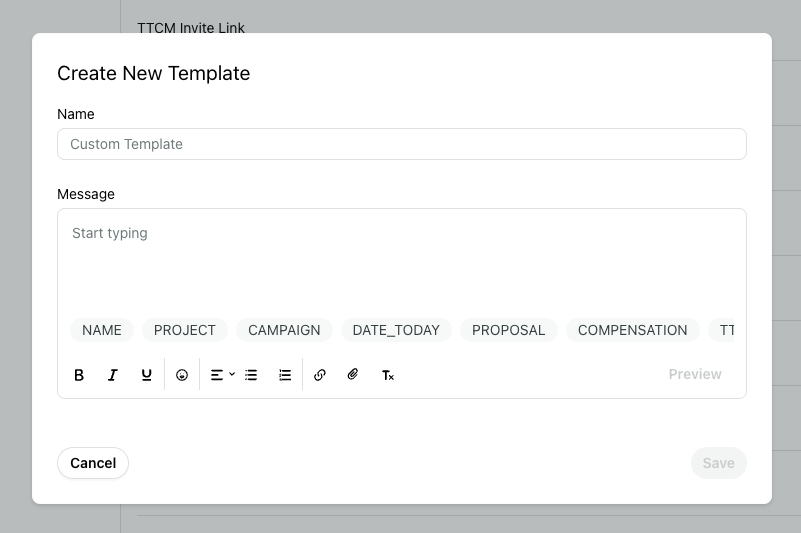Insert the NAME variable tag
Image resolution: width=801 pixels, height=533 pixels.
click(102, 330)
